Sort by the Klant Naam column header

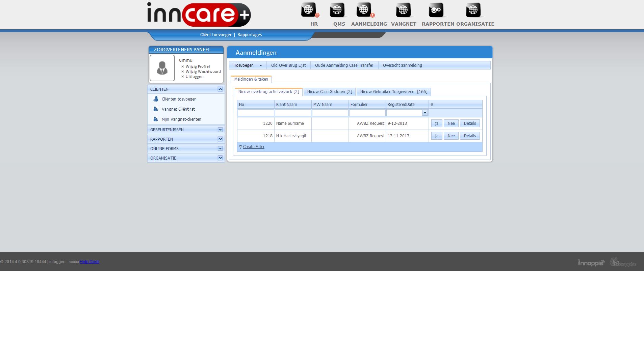pyautogui.click(x=293, y=105)
